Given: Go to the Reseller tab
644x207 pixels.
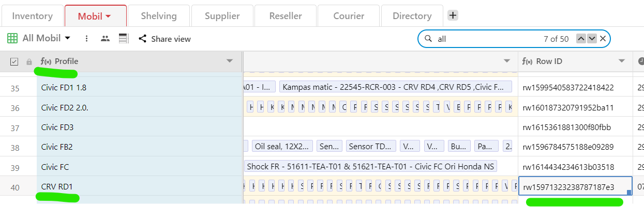Looking at the screenshot, I should 286,15.
